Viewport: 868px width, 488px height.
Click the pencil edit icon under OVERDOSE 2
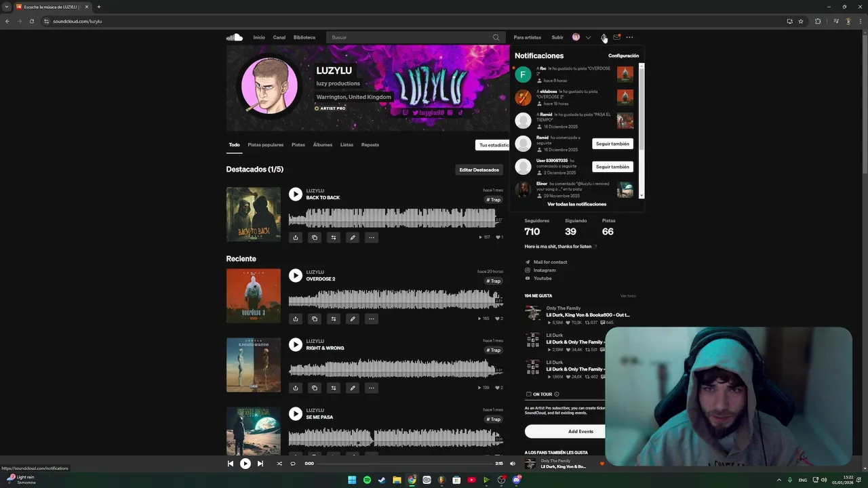353,319
